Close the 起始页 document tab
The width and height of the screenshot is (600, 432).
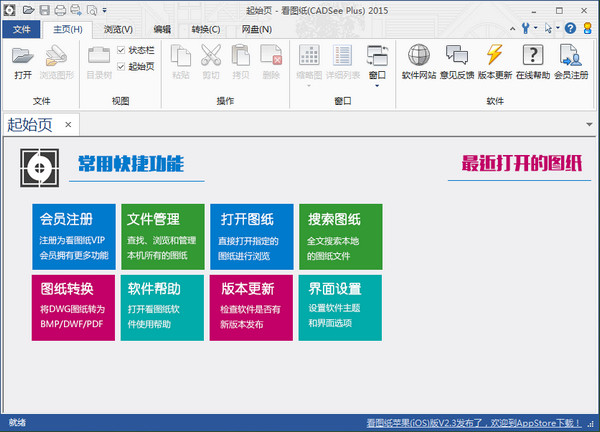68,125
